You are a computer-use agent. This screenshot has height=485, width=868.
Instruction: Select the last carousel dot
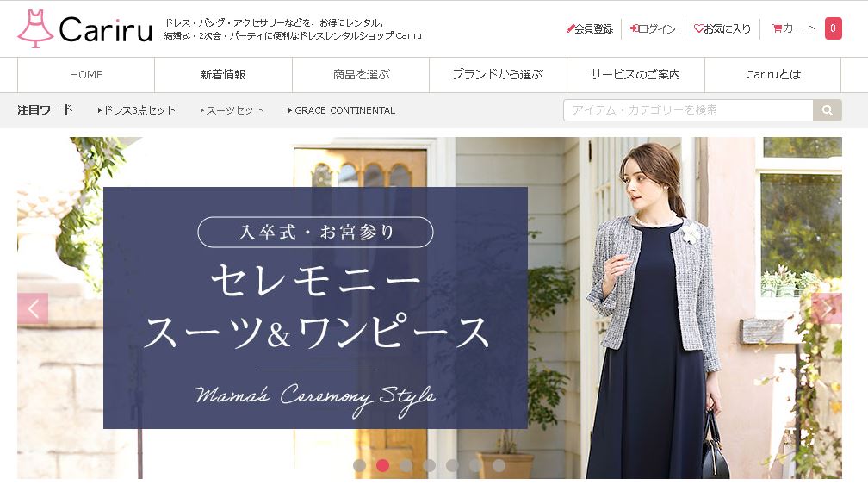499,465
